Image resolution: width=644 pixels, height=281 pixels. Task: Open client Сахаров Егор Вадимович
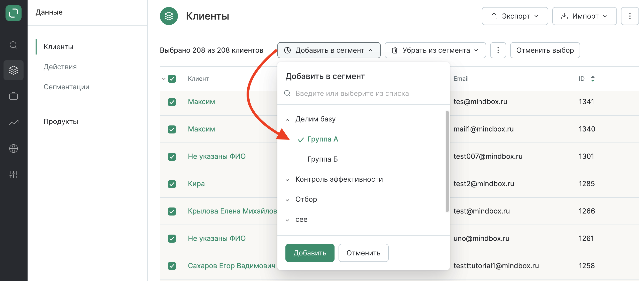click(231, 266)
